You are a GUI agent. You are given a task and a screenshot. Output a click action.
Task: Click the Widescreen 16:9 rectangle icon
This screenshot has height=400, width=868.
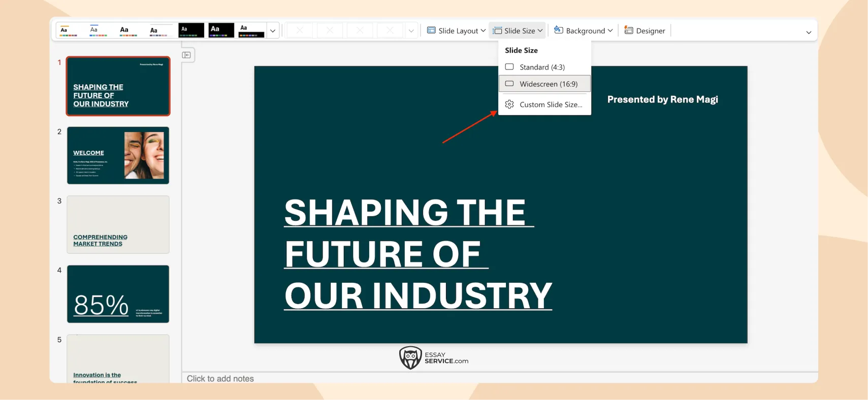tap(509, 84)
